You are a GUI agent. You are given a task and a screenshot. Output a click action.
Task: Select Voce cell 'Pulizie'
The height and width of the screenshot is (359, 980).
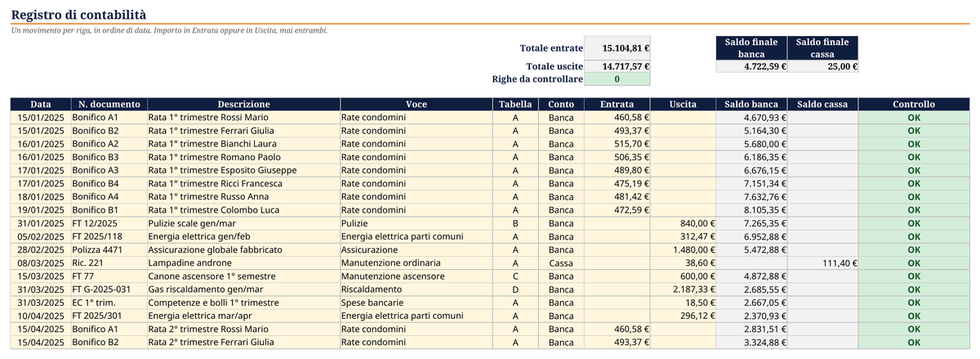tap(416, 223)
